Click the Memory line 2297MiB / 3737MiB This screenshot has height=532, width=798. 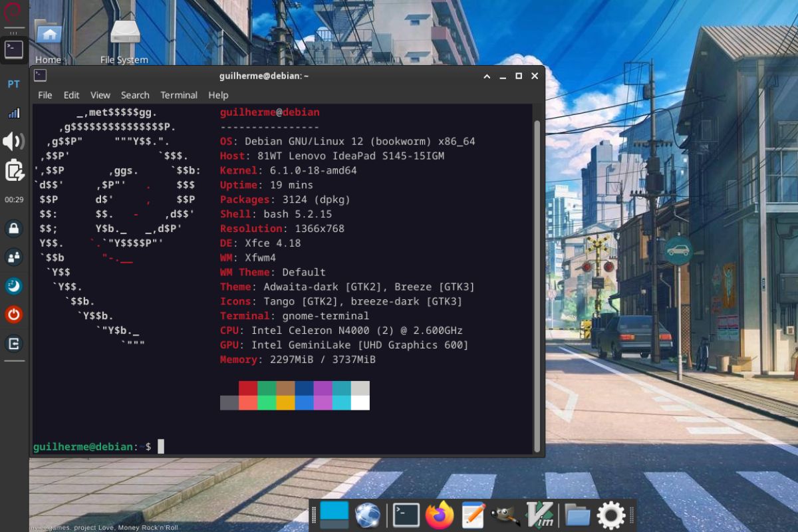click(x=298, y=361)
